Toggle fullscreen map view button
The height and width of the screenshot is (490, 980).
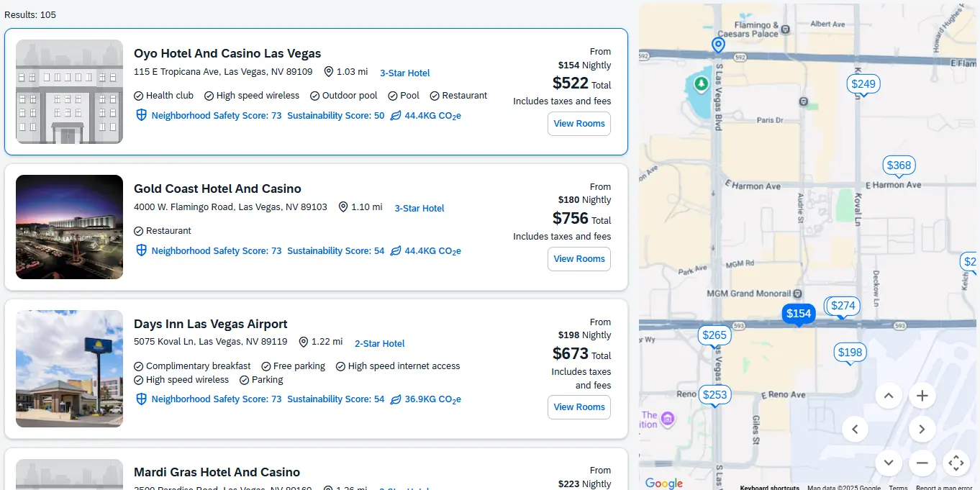click(956, 463)
